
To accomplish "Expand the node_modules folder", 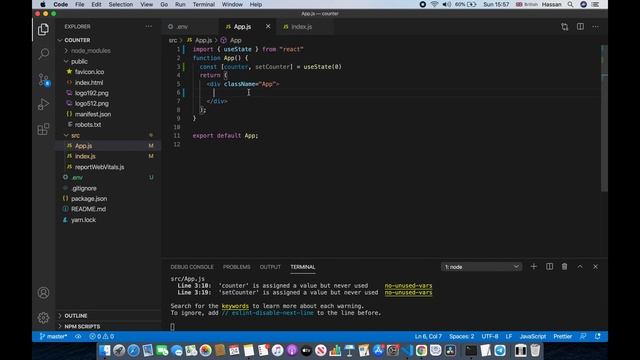I will tap(91, 51).
